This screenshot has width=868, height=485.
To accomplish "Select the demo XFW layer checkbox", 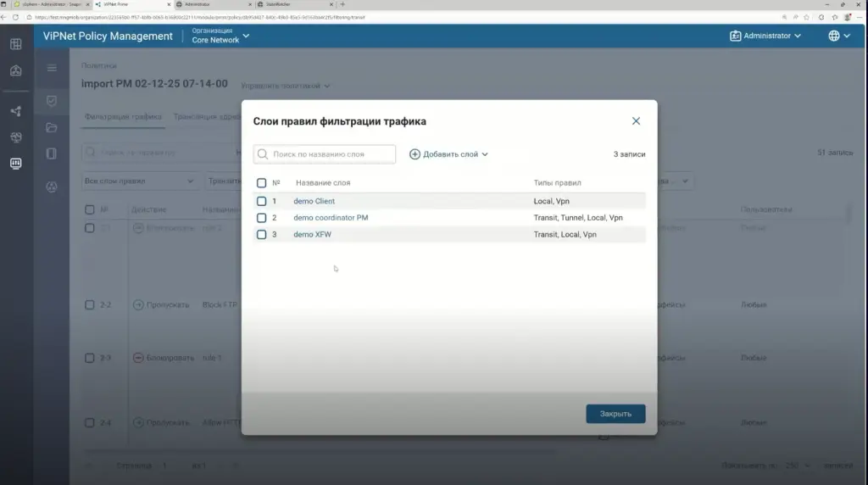I will 262,235.
